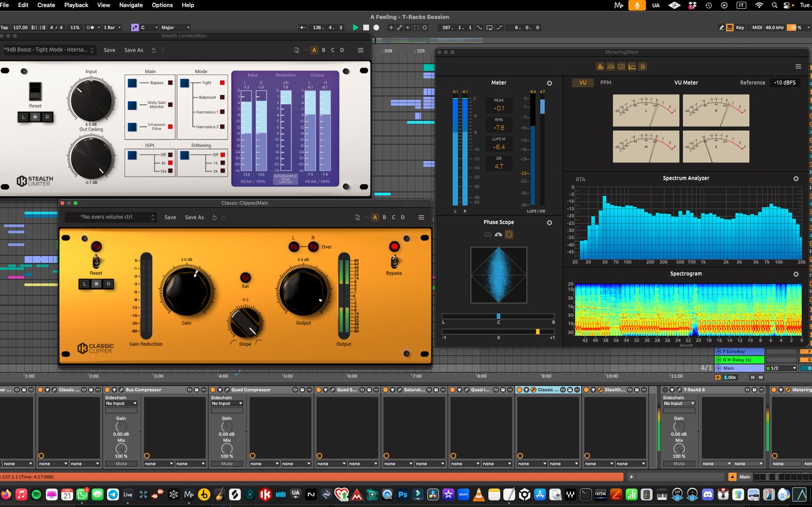The image size is (812, 507).
Task: Open the quantization 1 Bar dropdown
Action: 112,28
